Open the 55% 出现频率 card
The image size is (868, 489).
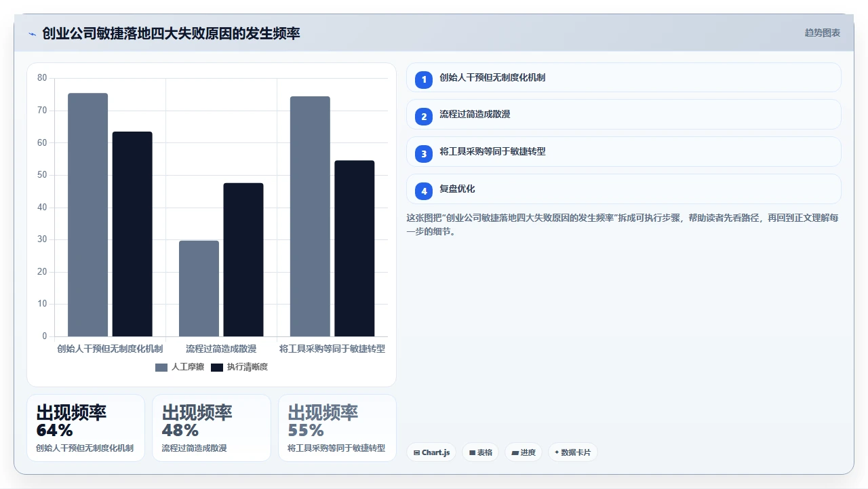coord(337,428)
